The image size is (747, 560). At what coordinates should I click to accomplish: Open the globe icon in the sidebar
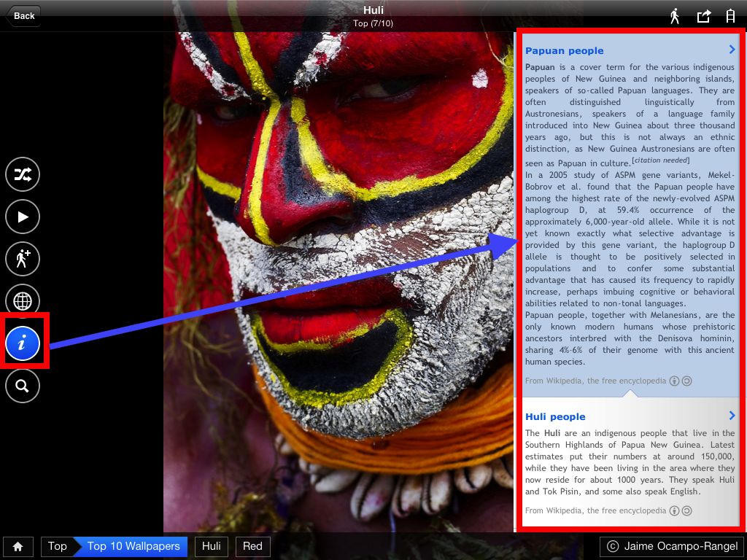pyautogui.click(x=23, y=300)
